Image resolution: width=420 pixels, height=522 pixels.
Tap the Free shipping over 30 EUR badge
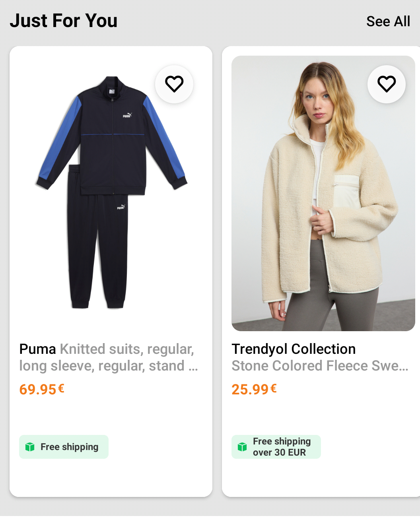click(276, 447)
